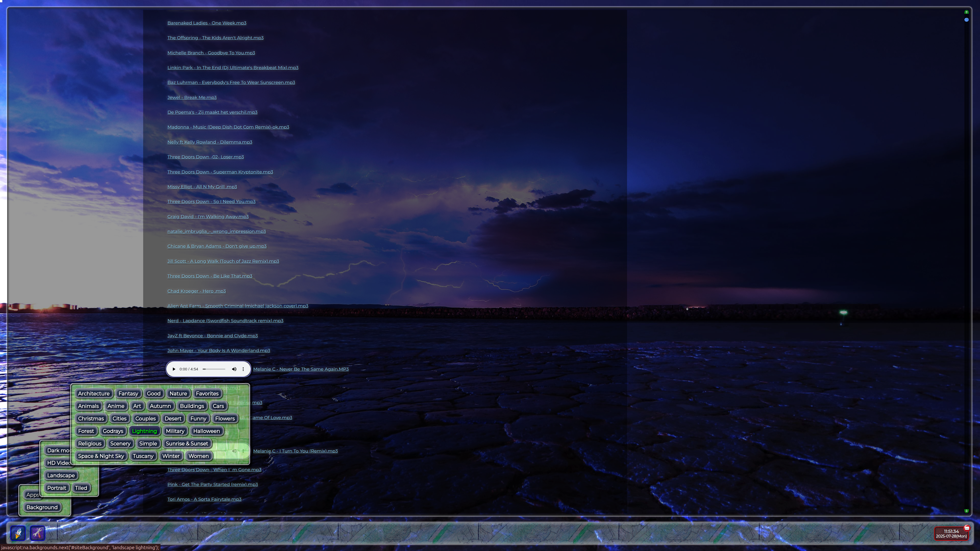Choose Space & Night Sky category

tap(101, 456)
